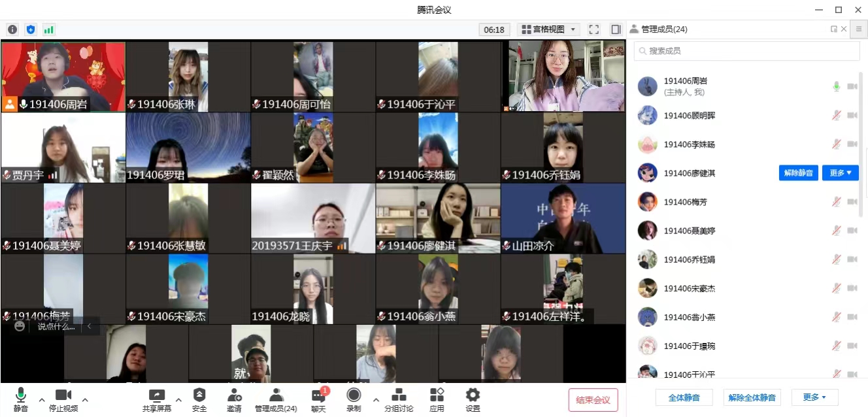Toggle 停止视频 camera button
The height and width of the screenshot is (417, 868).
tap(63, 399)
